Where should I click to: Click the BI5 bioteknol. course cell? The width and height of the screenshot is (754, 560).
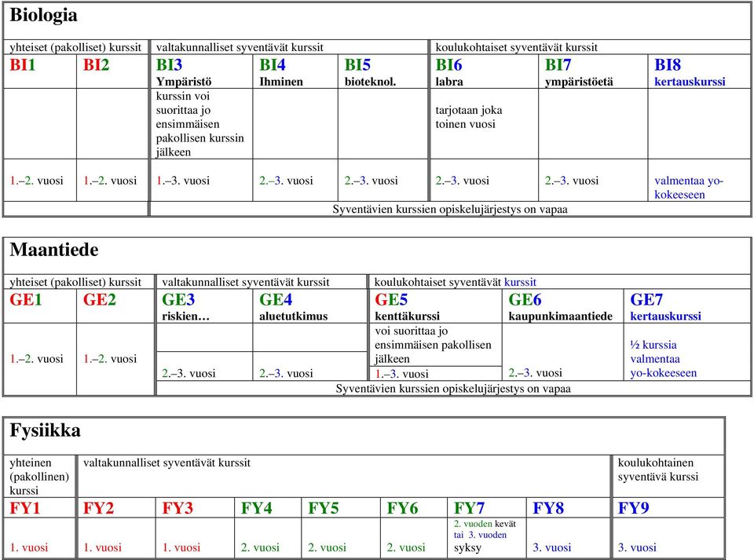click(382, 71)
